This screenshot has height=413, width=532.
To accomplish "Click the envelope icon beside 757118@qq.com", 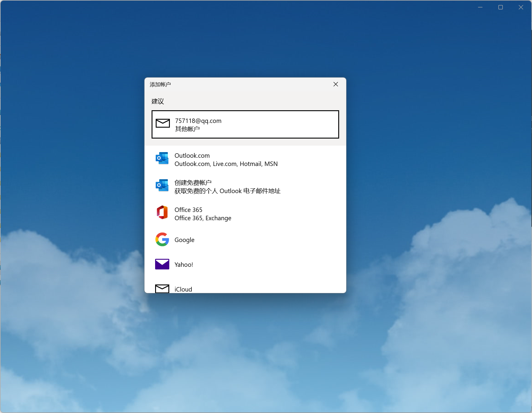I will tap(162, 123).
